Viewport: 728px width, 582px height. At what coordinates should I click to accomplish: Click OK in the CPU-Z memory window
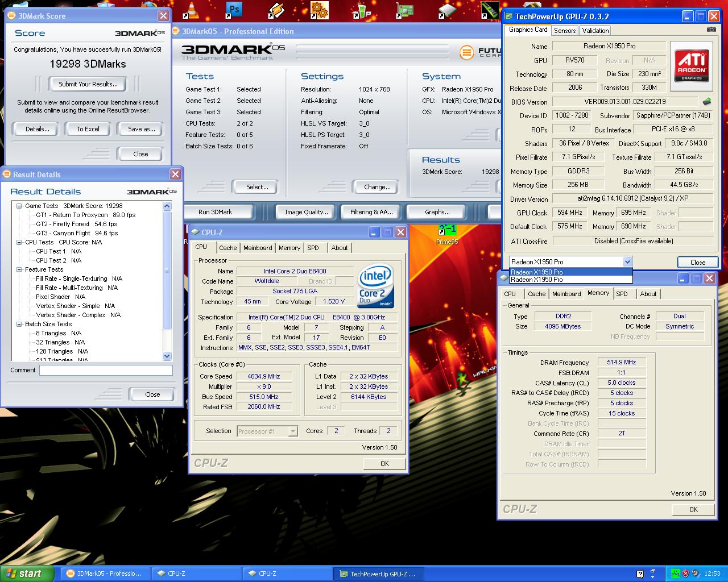click(x=693, y=510)
